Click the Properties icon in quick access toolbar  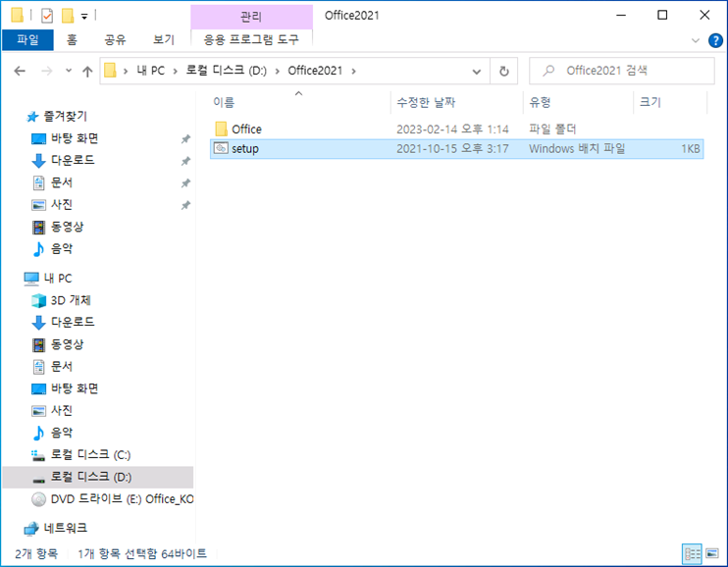(47, 16)
